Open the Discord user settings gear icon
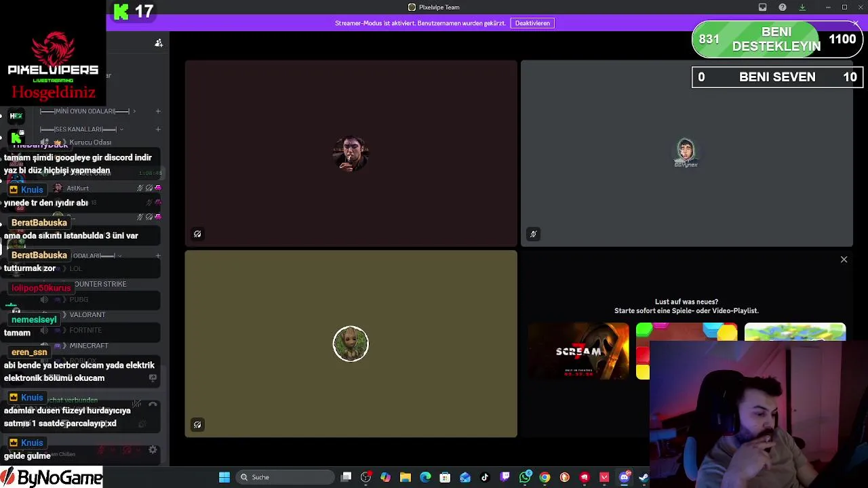 point(153,450)
